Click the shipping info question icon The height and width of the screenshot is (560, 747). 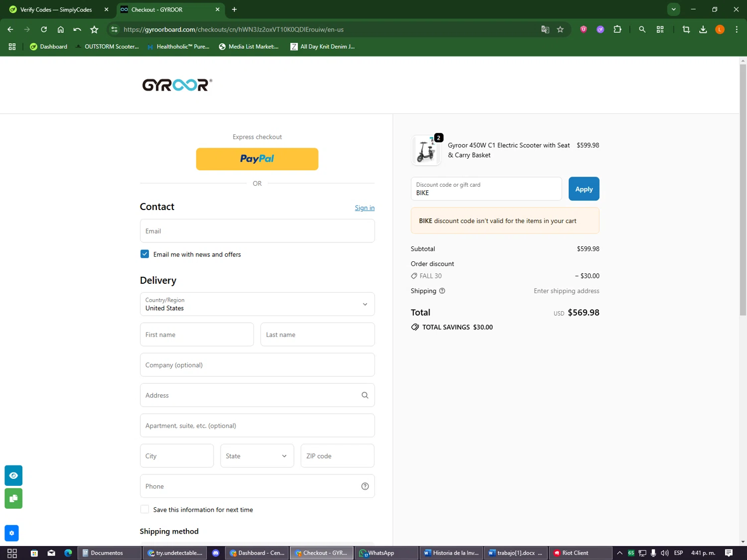[442, 291]
